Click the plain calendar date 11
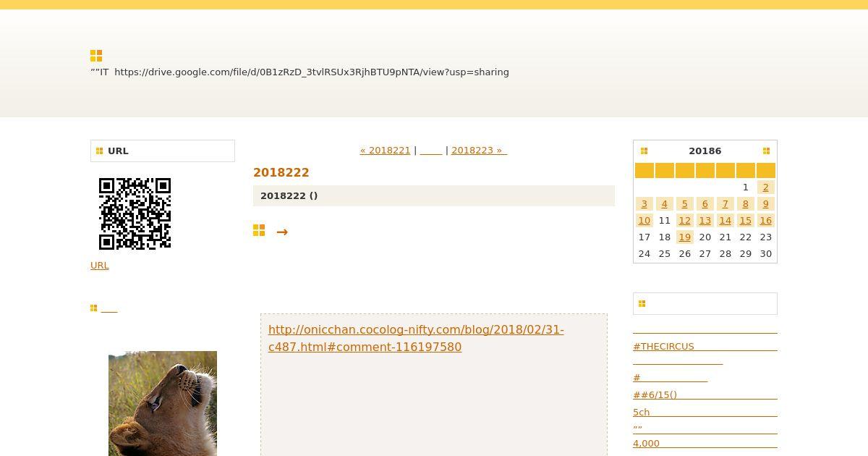 click(x=665, y=221)
